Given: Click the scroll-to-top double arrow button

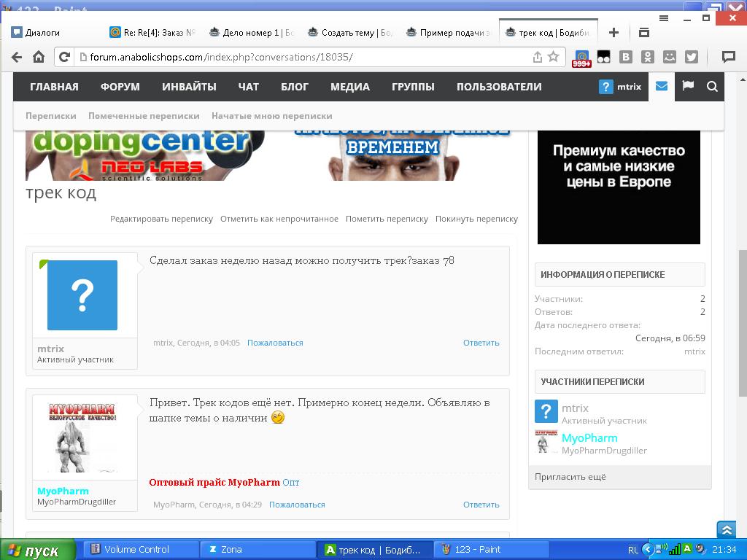Looking at the screenshot, I should [725, 530].
